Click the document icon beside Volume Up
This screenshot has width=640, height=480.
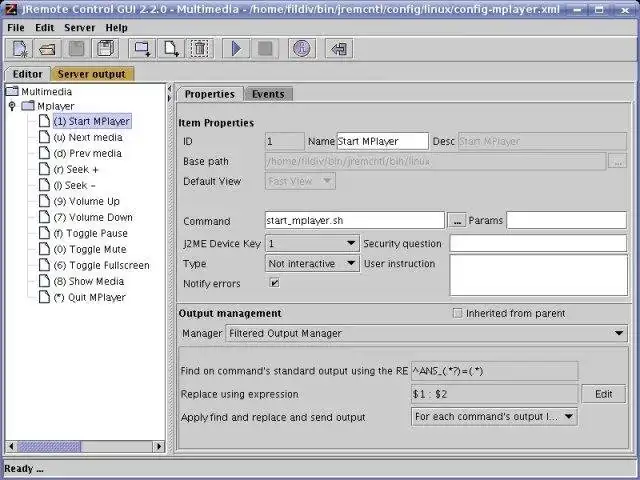[44, 201]
